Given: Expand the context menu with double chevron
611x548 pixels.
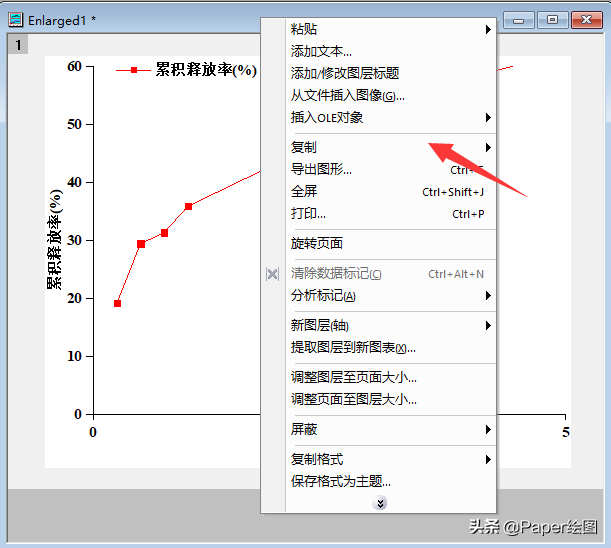Looking at the screenshot, I should coord(379,503).
